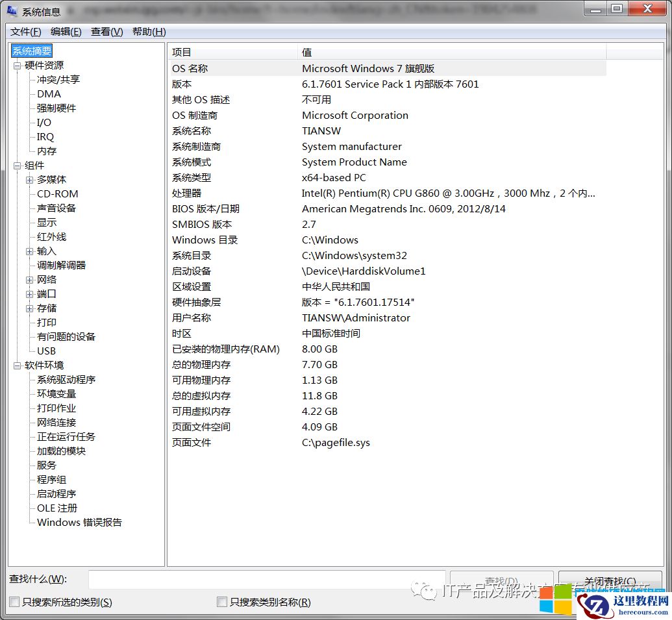Image resolution: width=672 pixels, height=620 pixels.
Task: Select Windows 错误报告 in the tree
Action: click(x=79, y=523)
